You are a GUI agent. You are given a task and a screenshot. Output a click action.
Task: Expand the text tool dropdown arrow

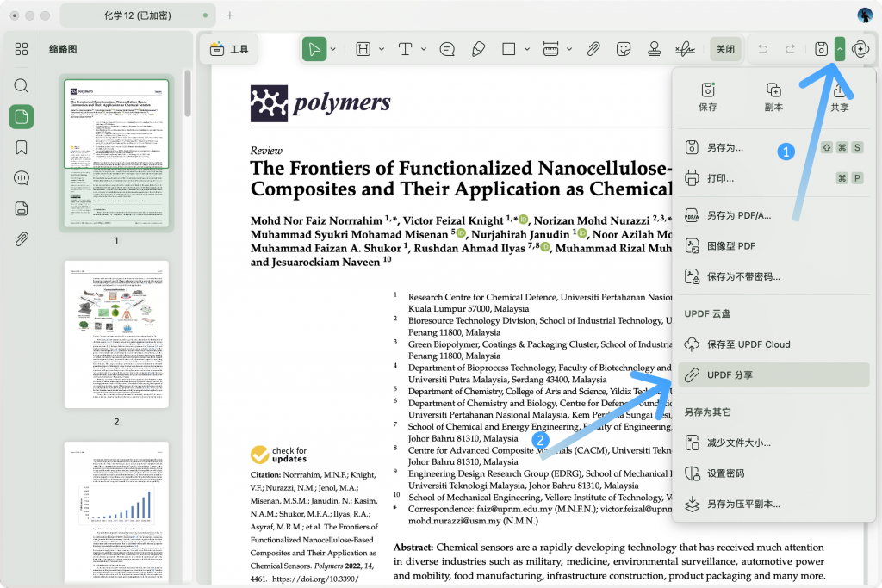tap(424, 49)
